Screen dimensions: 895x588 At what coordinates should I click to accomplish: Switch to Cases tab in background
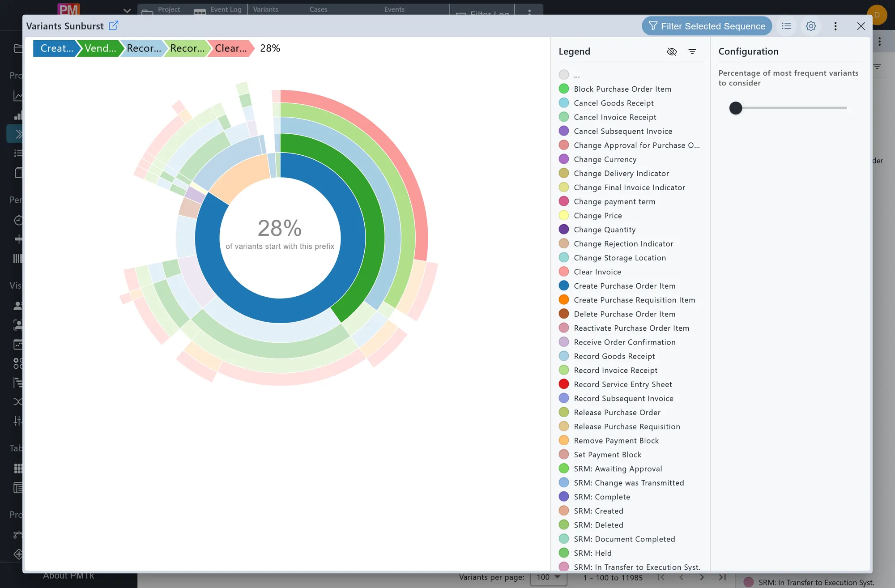318,9
